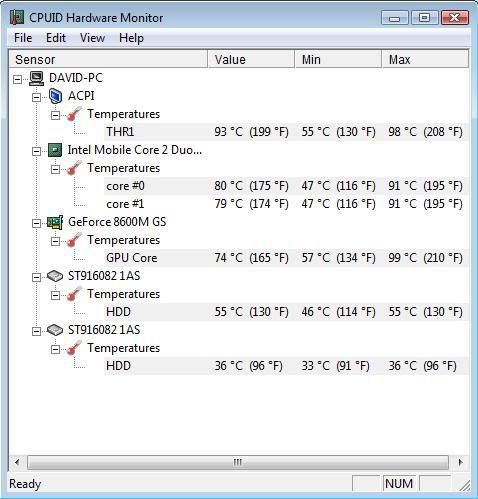The image size is (478, 499).
Task: Select the Intel Mobile Core 2 Duo label
Action: click(135, 150)
